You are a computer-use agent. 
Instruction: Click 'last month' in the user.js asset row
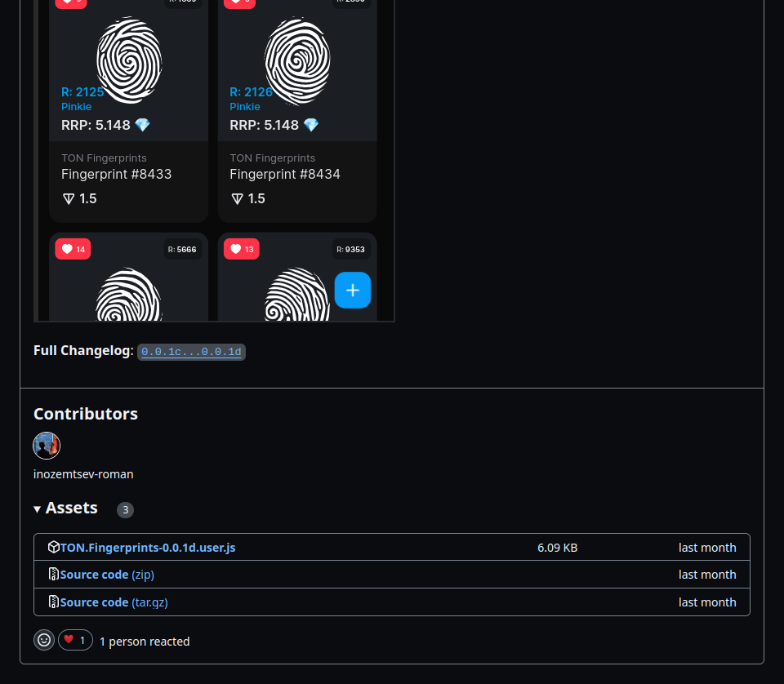tap(707, 548)
